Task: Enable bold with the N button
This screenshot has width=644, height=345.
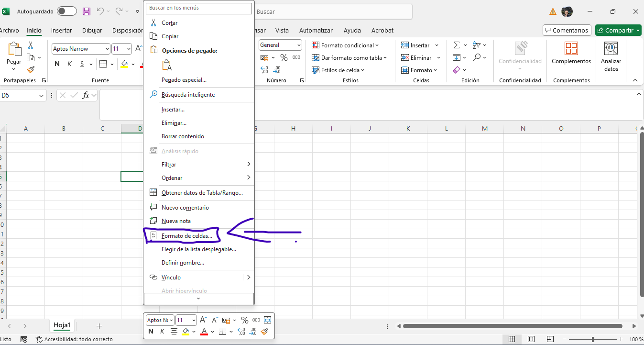Action: pos(56,63)
